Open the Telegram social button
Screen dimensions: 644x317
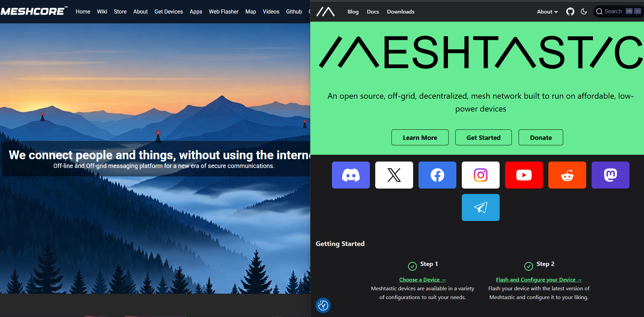[x=481, y=208]
